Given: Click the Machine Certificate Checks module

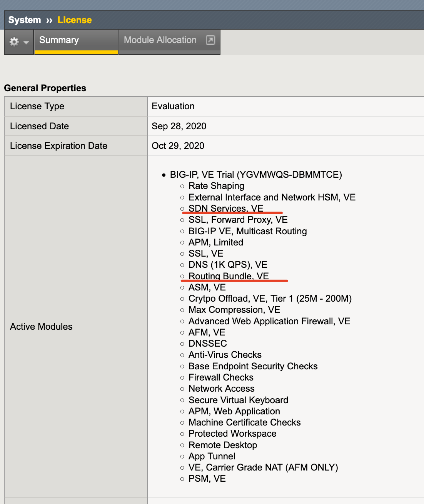Looking at the screenshot, I should pos(245,422).
